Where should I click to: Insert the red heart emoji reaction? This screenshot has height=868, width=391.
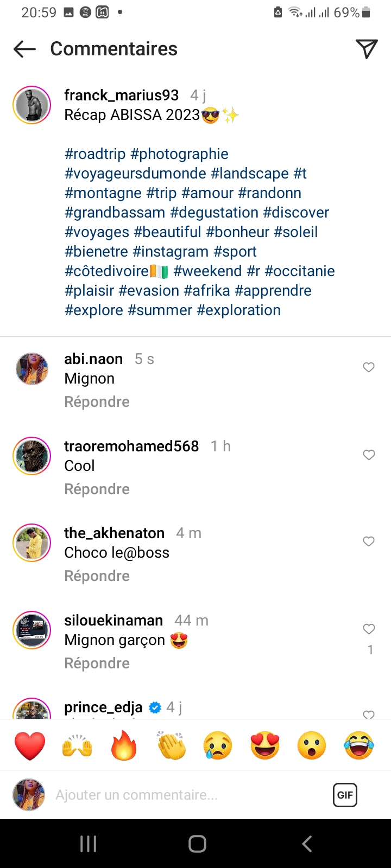pos(30,745)
